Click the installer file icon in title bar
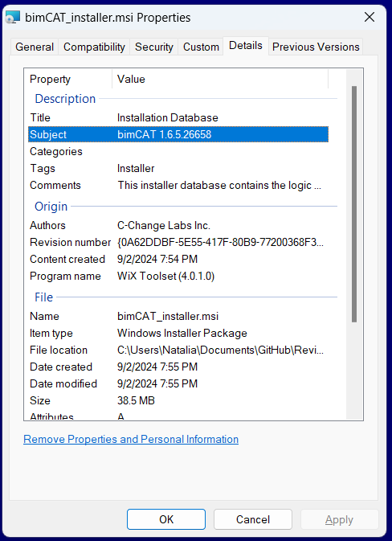Screen dimensions: 392x541 13,18
